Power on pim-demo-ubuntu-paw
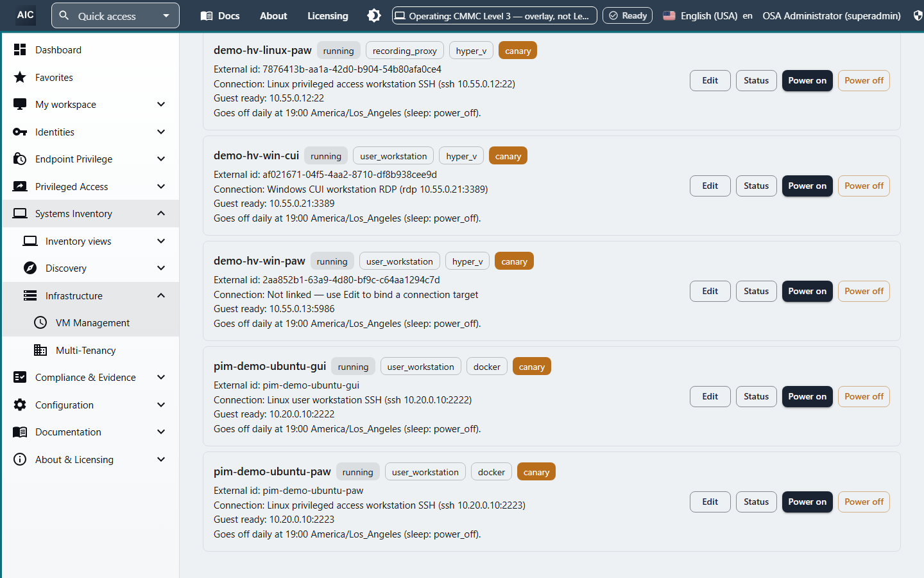The width and height of the screenshot is (924, 578). point(807,502)
